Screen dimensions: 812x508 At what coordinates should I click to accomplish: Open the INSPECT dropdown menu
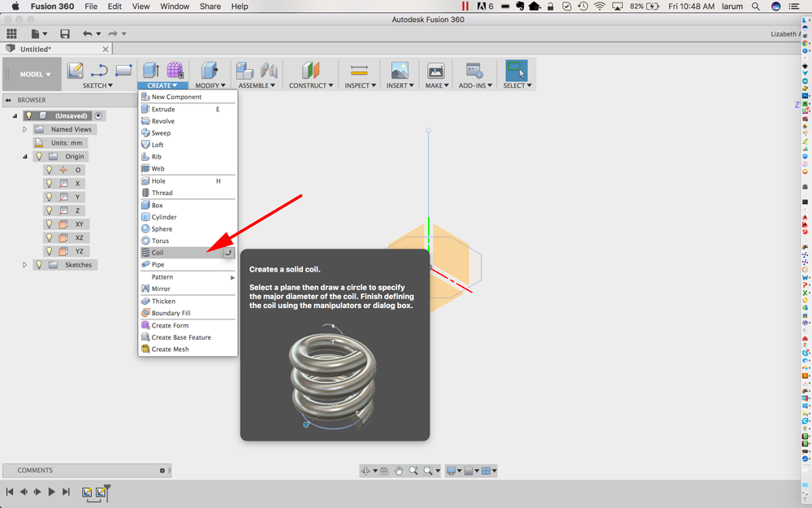pos(361,85)
